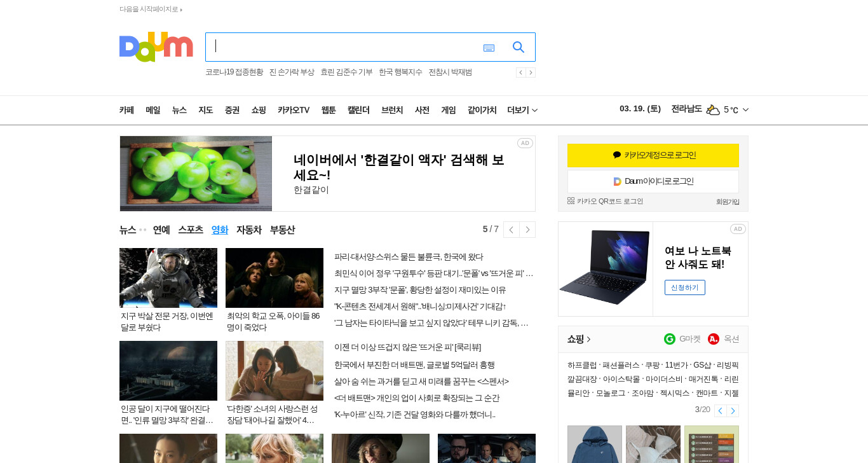Go to next shopping page arrow
This screenshot has height=463, width=868.
733,411
